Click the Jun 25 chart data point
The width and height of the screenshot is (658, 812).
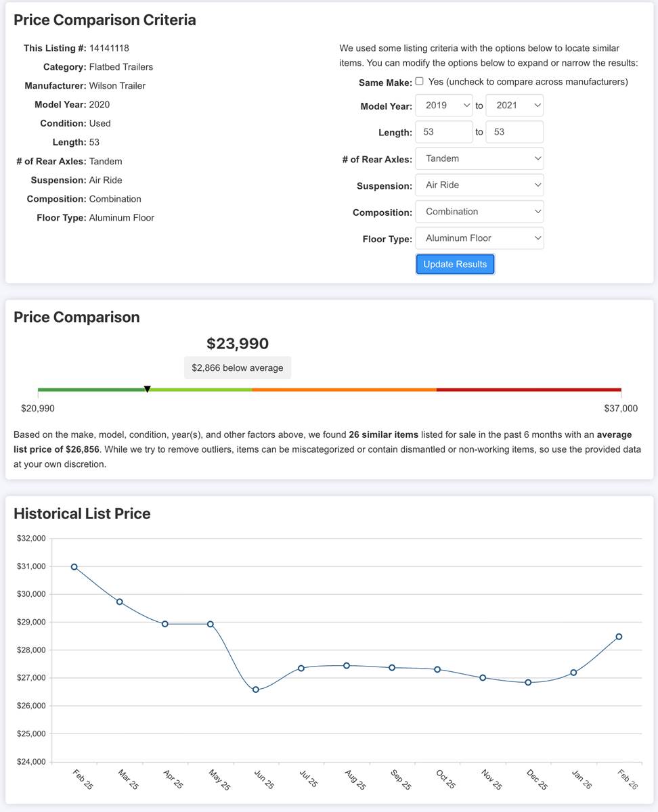click(256, 690)
